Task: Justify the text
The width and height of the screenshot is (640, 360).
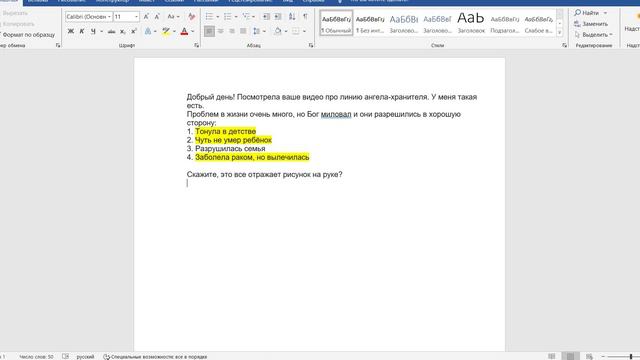Action: click(x=243, y=31)
